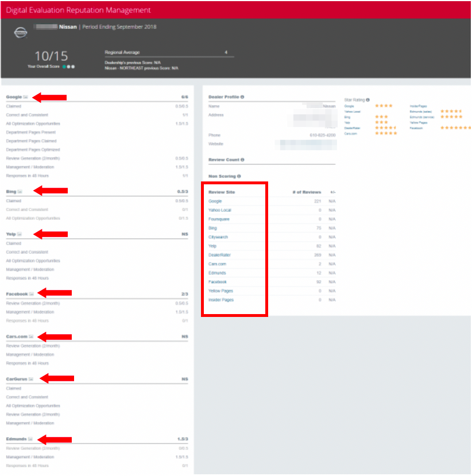Click the info icon next to Star Rating
Screen dimensions: 472x476
click(x=367, y=100)
